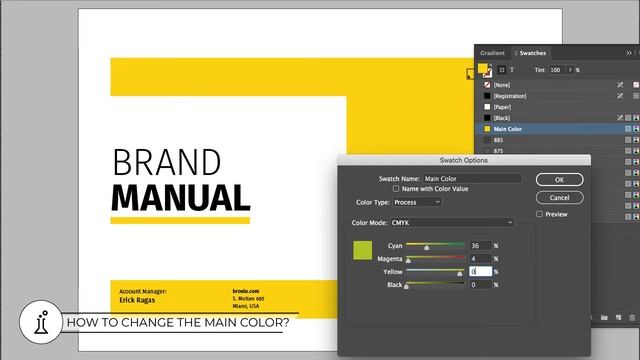Click the process color icon on [Black] row
The image size is (640, 360).
click(x=628, y=118)
